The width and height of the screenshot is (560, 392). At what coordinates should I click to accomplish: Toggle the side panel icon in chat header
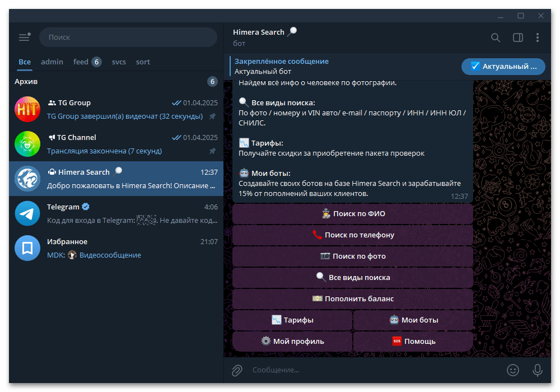[518, 38]
